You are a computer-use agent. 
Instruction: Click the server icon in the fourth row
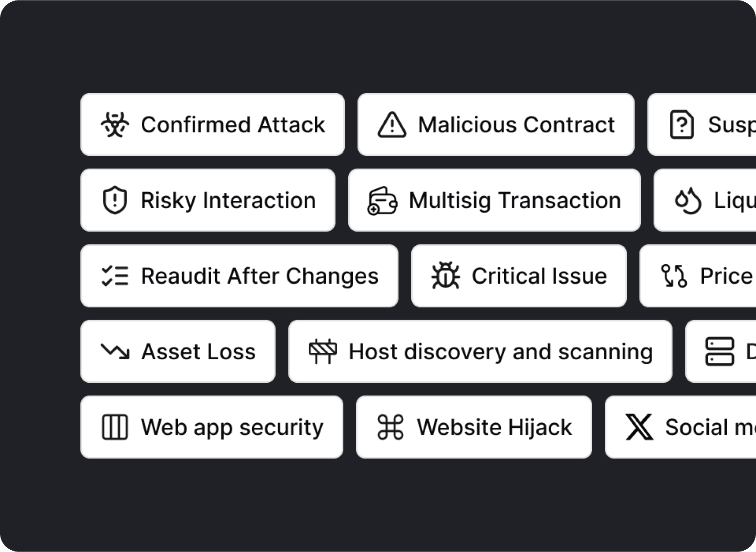(719, 351)
